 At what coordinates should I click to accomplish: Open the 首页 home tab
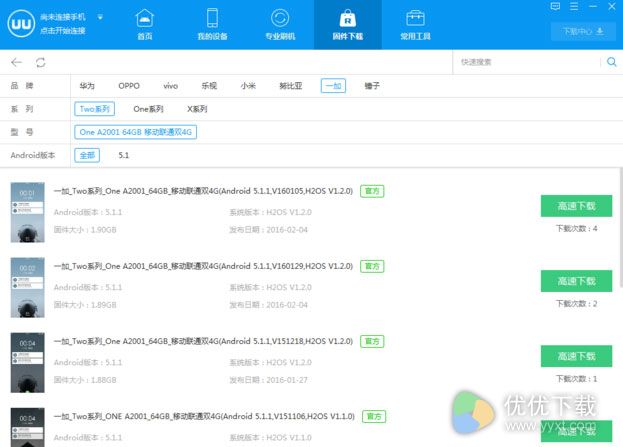tap(145, 25)
